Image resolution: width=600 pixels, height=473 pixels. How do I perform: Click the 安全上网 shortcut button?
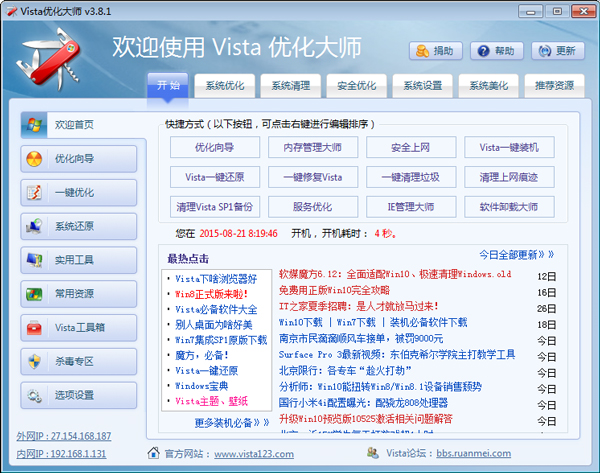[411, 147]
